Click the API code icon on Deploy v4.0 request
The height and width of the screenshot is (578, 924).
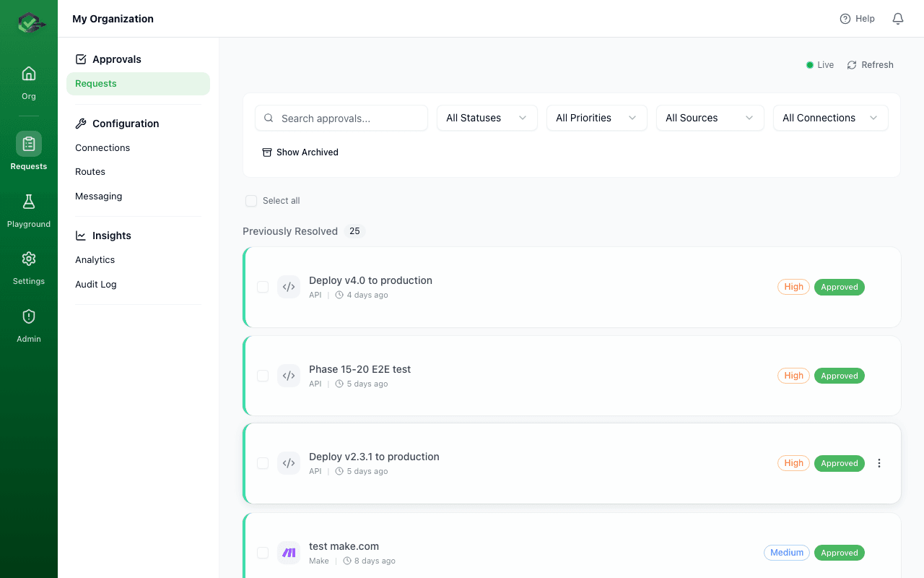tap(289, 287)
